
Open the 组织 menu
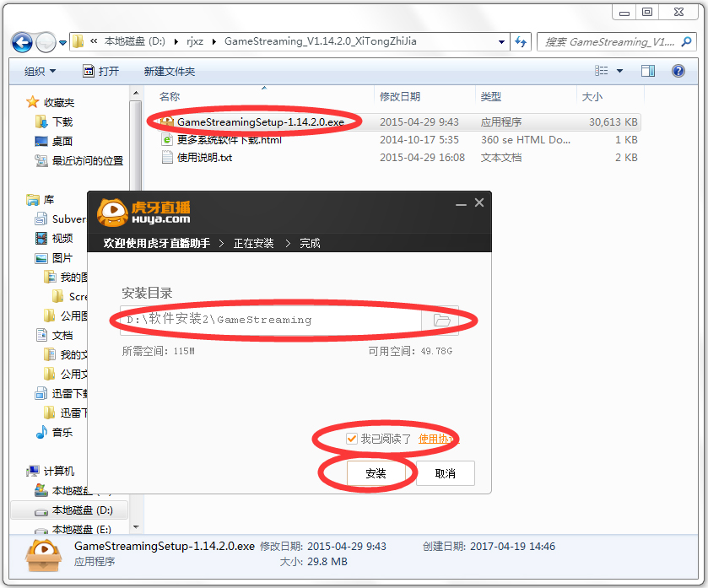pos(40,72)
